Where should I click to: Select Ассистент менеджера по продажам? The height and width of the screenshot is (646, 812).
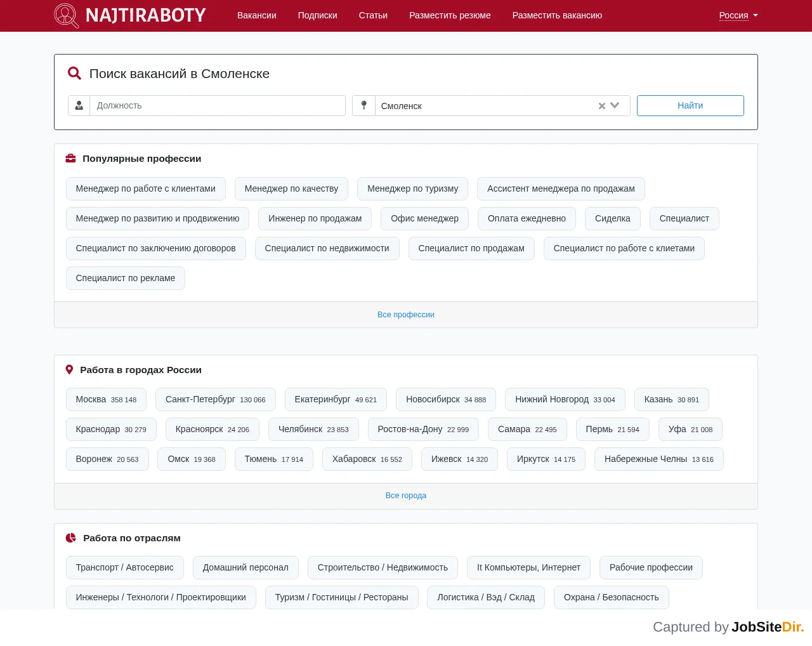(561, 188)
